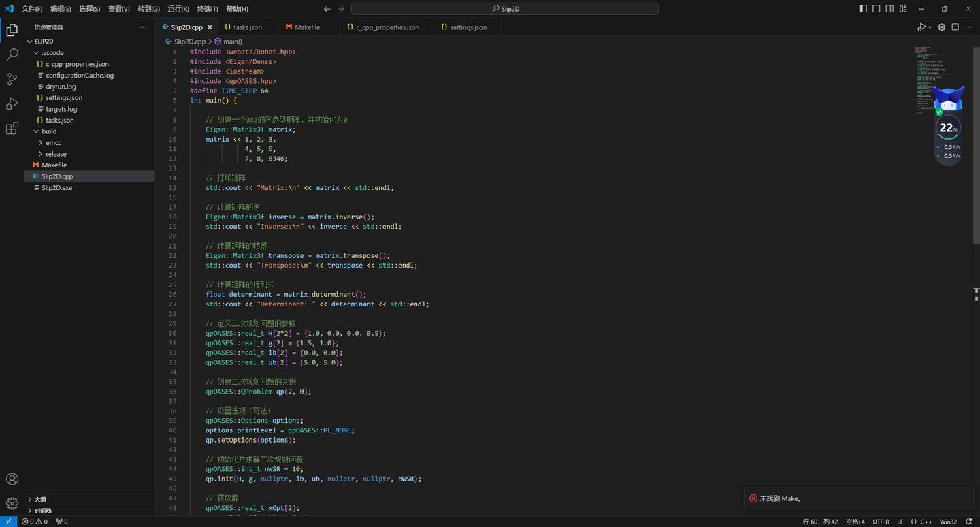Open the Search view in the activity bar
The image size is (980, 527).
(x=12, y=54)
